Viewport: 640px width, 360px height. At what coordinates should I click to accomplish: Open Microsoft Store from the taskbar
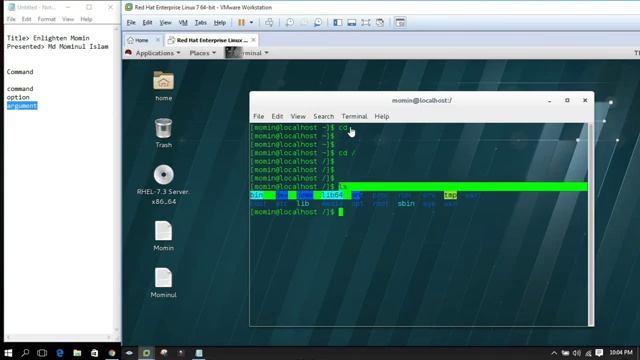[94, 353]
